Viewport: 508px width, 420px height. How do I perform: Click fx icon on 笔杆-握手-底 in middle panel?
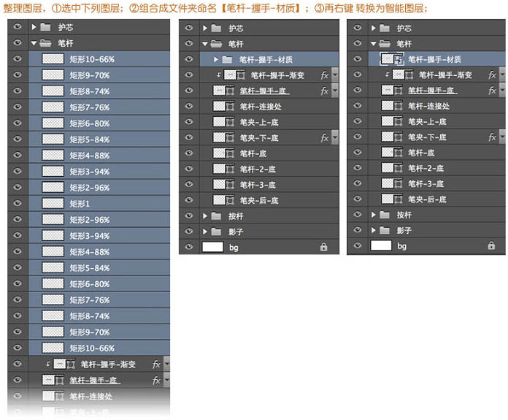(x=324, y=91)
